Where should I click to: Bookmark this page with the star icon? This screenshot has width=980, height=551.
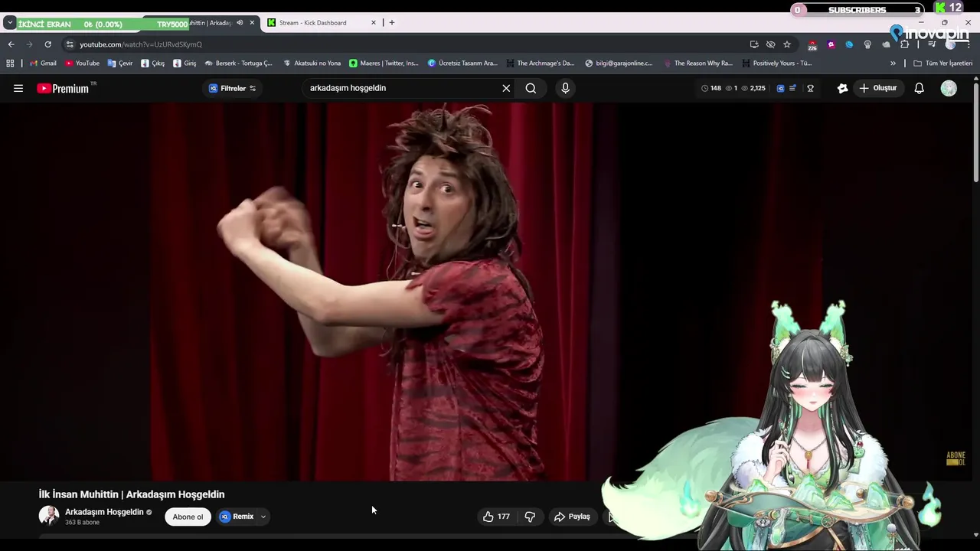tap(787, 44)
